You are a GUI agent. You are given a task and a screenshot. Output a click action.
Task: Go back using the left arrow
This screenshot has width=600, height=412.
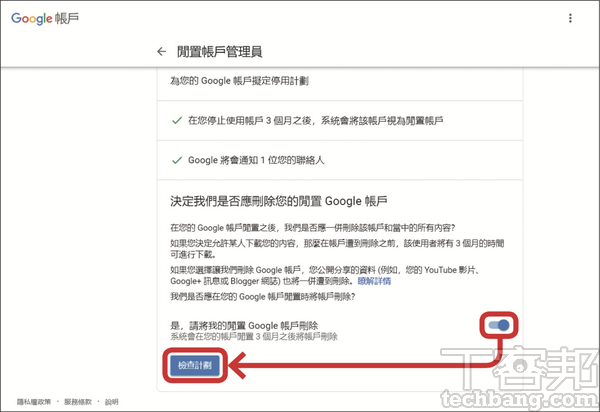[161, 52]
